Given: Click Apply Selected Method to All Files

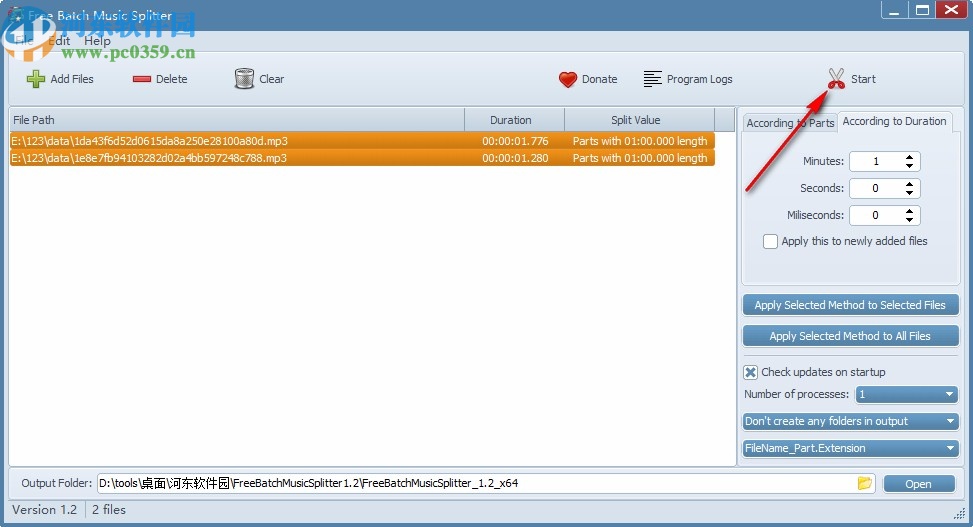Looking at the screenshot, I should click(850, 336).
